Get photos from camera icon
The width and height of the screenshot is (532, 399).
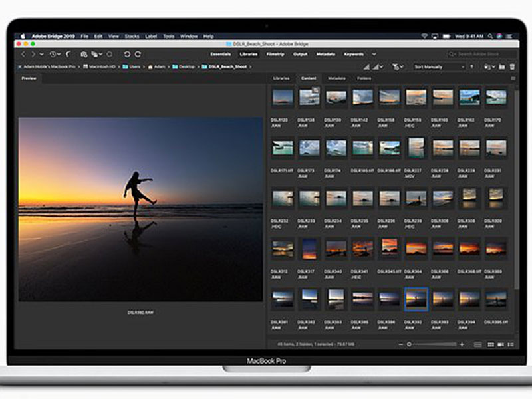click(84, 54)
